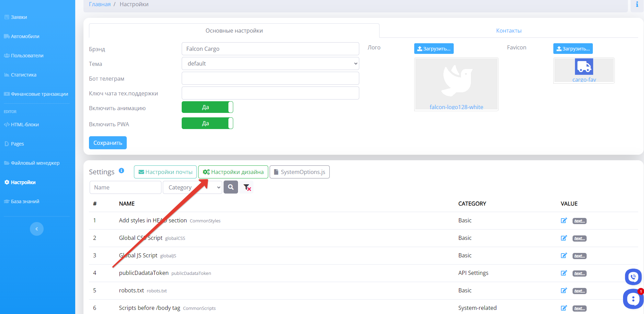The width and height of the screenshot is (644, 314).
Task: Click edit icon for Global JS Script
Action: click(x=564, y=256)
